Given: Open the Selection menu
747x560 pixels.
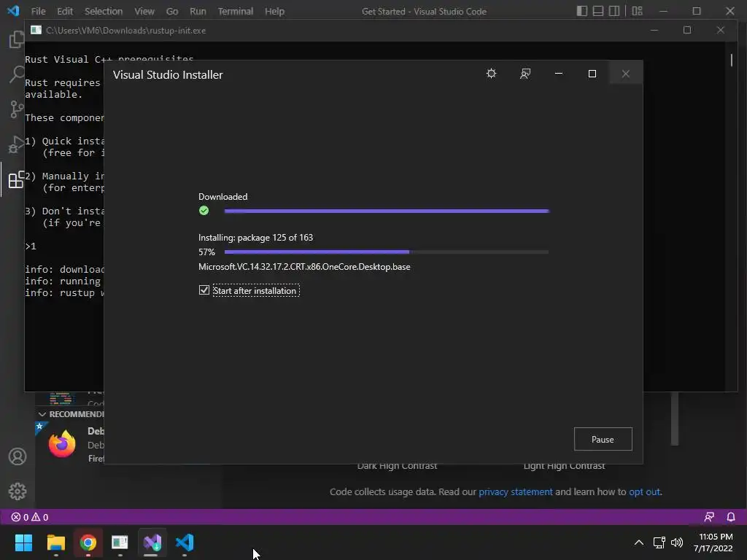Looking at the screenshot, I should 104,11.
